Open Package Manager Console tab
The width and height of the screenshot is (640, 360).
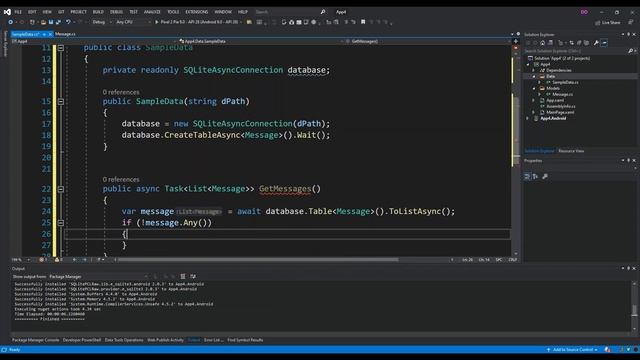point(36,340)
